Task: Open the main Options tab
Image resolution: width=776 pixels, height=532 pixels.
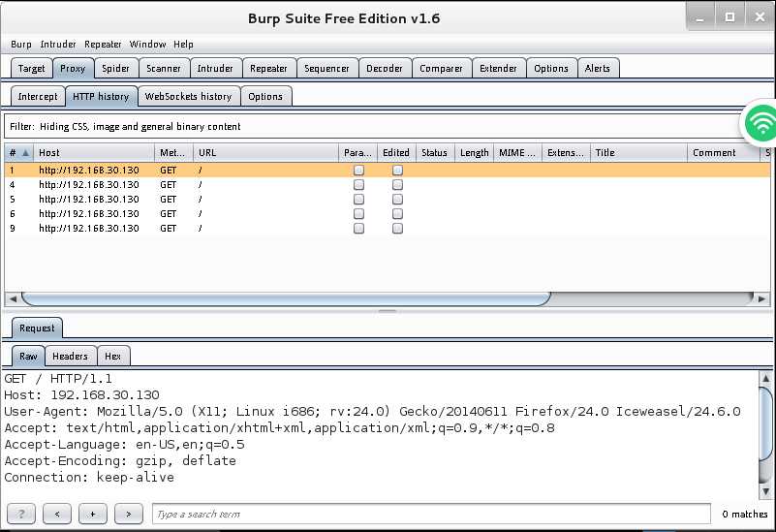Action: coord(551,68)
